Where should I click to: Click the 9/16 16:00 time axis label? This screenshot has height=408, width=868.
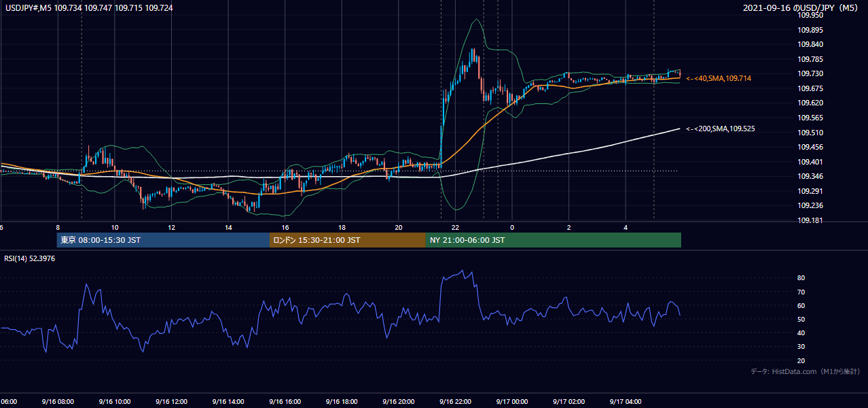click(285, 401)
